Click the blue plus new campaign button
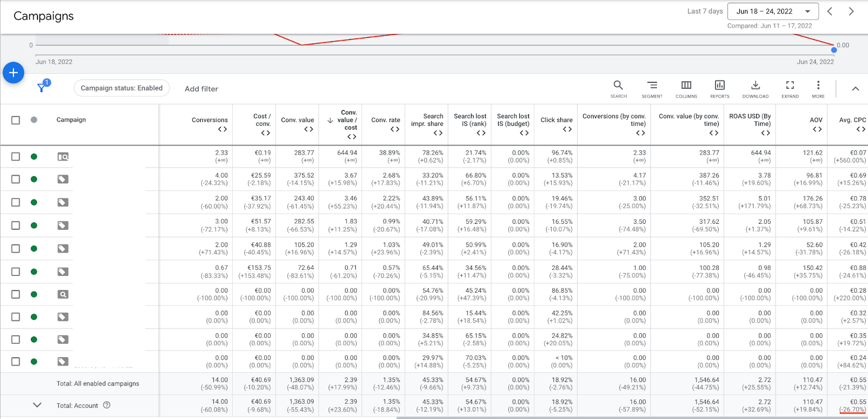The height and width of the screenshot is (419, 868). pyautogui.click(x=14, y=73)
